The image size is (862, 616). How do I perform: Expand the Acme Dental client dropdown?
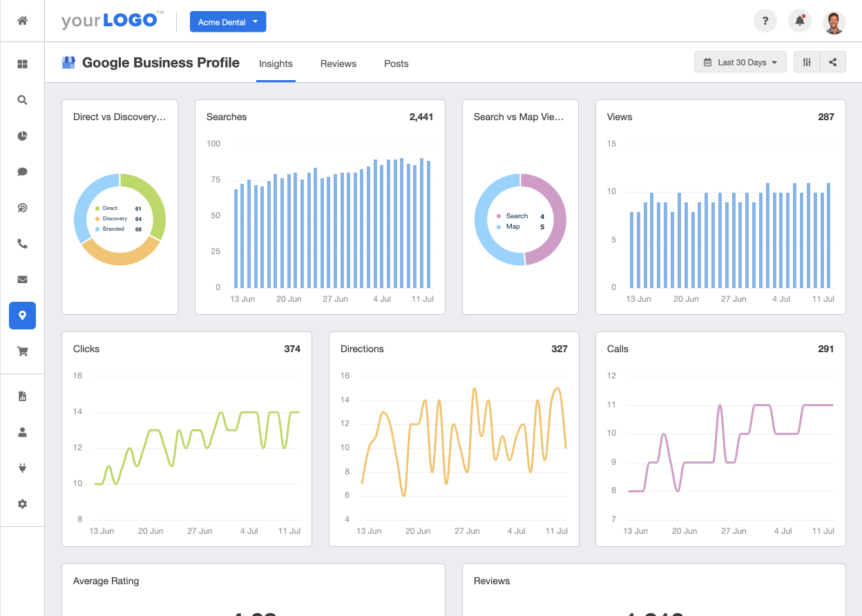pyautogui.click(x=228, y=21)
